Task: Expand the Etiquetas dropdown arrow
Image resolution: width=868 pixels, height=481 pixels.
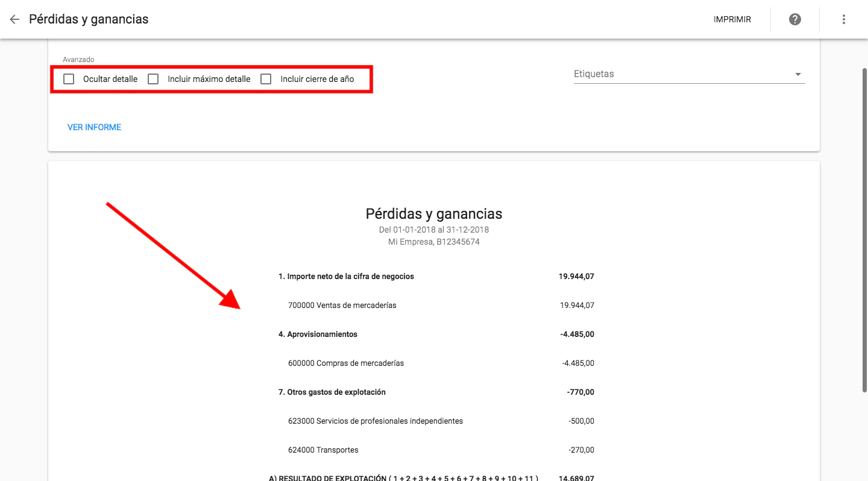Action: point(797,74)
